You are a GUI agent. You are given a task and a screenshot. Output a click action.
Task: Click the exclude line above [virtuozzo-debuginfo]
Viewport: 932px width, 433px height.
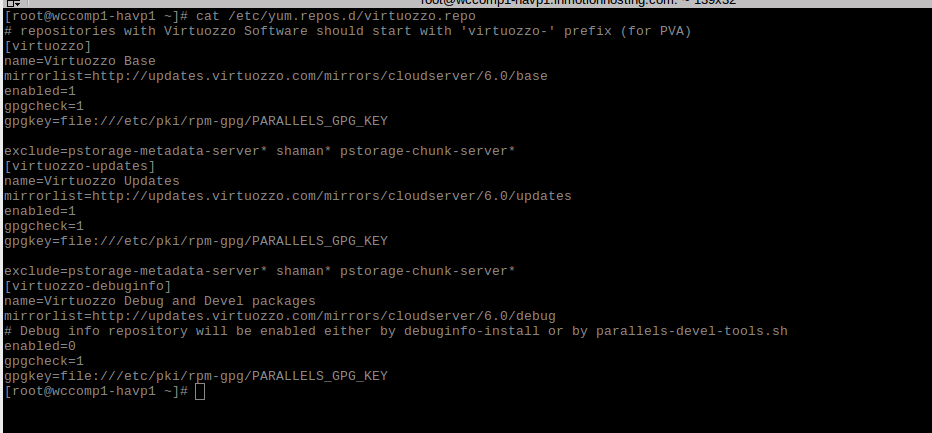[260, 271]
